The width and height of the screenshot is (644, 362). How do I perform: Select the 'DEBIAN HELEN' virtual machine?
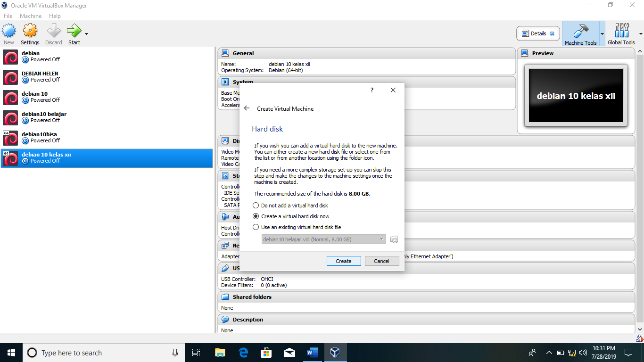pos(107,77)
